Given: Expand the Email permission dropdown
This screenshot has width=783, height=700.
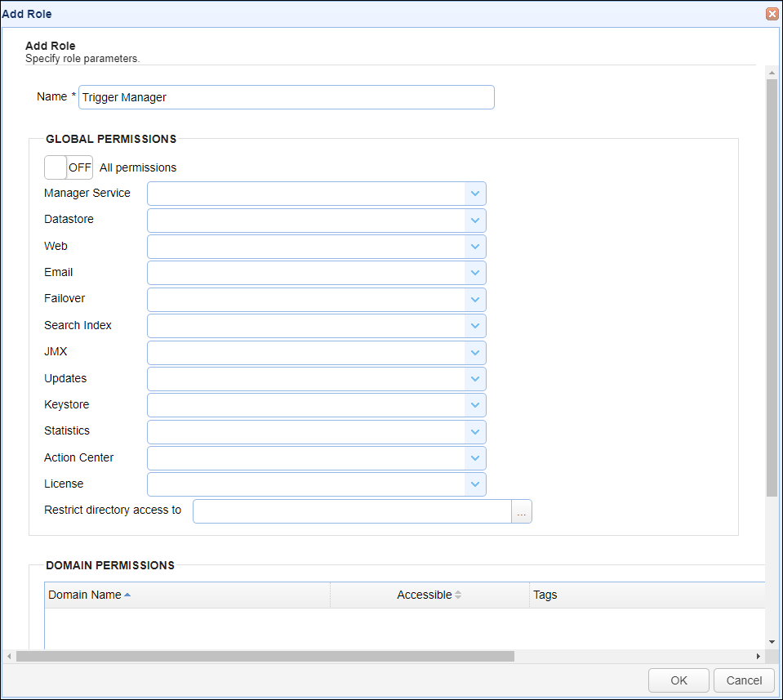Looking at the screenshot, I should click(x=475, y=273).
